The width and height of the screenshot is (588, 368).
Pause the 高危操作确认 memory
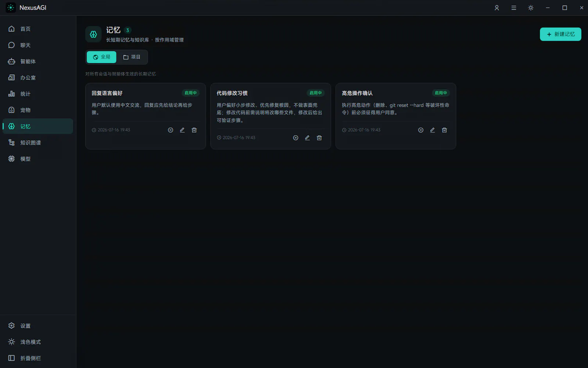(x=421, y=130)
